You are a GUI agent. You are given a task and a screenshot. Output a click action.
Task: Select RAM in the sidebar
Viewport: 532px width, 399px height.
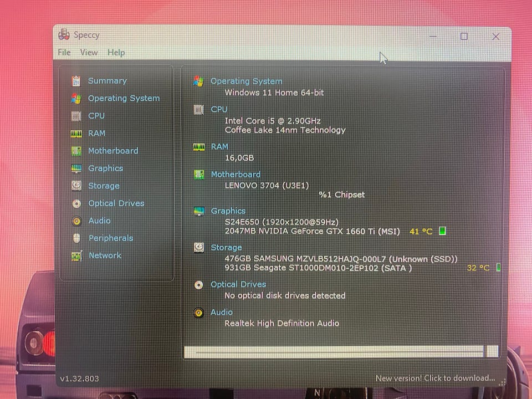(x=96, y=134)
